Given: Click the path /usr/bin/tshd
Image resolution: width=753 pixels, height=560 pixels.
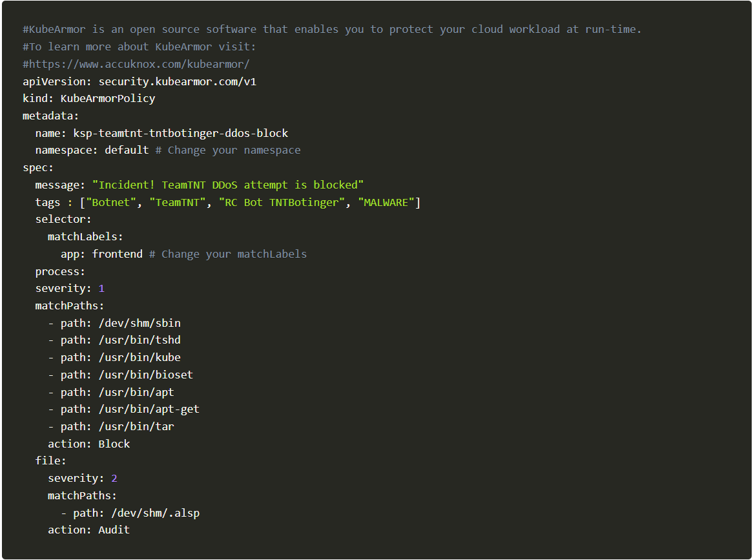Looking at the screenshot, I should tap(139, 340).
